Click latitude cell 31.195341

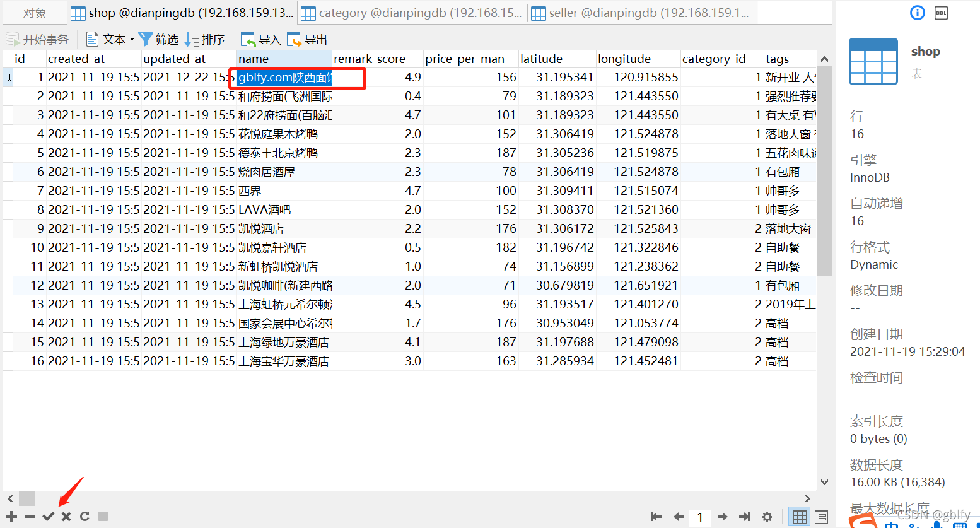(x=557, y=78)
